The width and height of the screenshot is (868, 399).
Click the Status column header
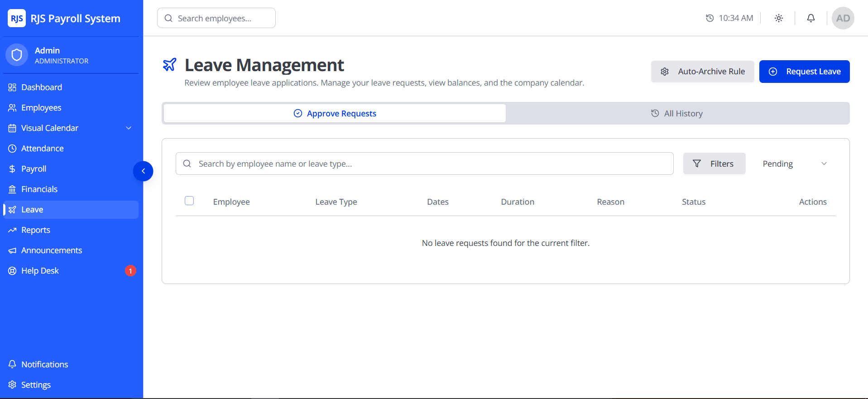[694, 202]
